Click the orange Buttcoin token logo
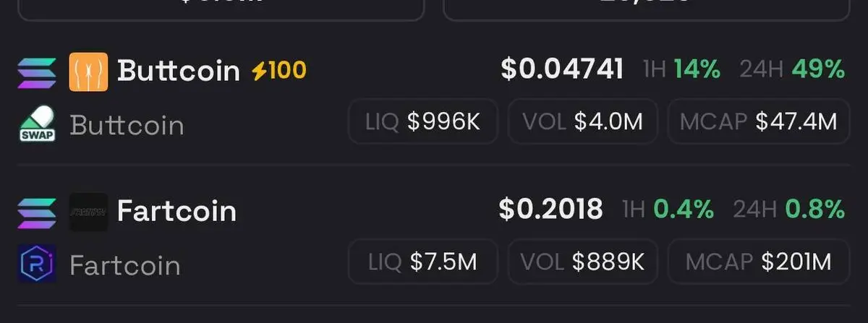 click(x=88, y=72)
